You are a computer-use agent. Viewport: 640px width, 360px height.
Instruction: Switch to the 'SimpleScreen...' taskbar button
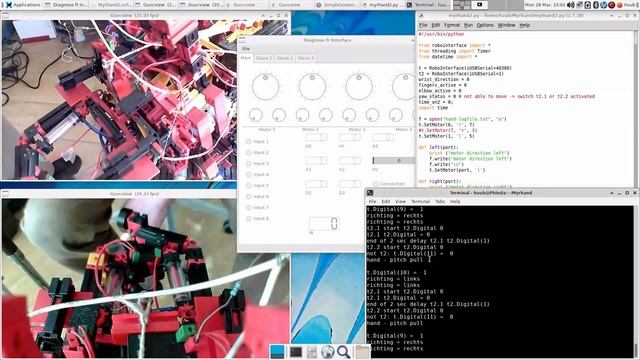(336, 5)
